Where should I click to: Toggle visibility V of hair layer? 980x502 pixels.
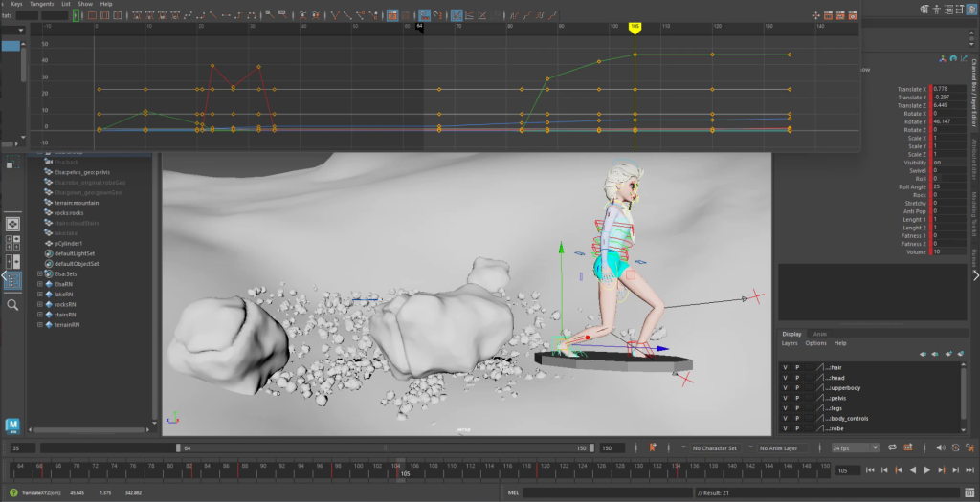[x=785, y=368]
